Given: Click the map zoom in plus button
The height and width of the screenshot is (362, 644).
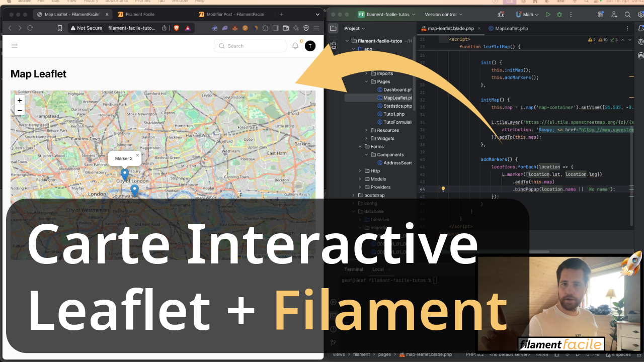Looking at the screenshot, I should point(20,101).
